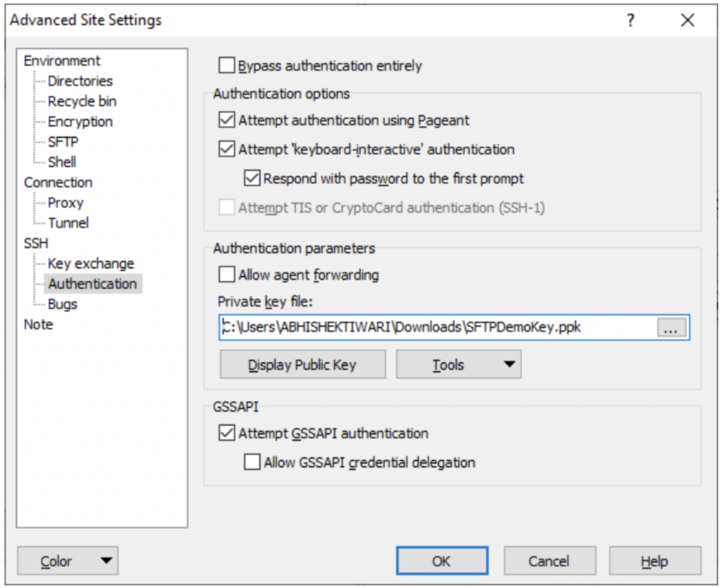This screenshot has height=588, width=720.
Task: Click the browse ellipsis button for private key
Action: point(671,328)
